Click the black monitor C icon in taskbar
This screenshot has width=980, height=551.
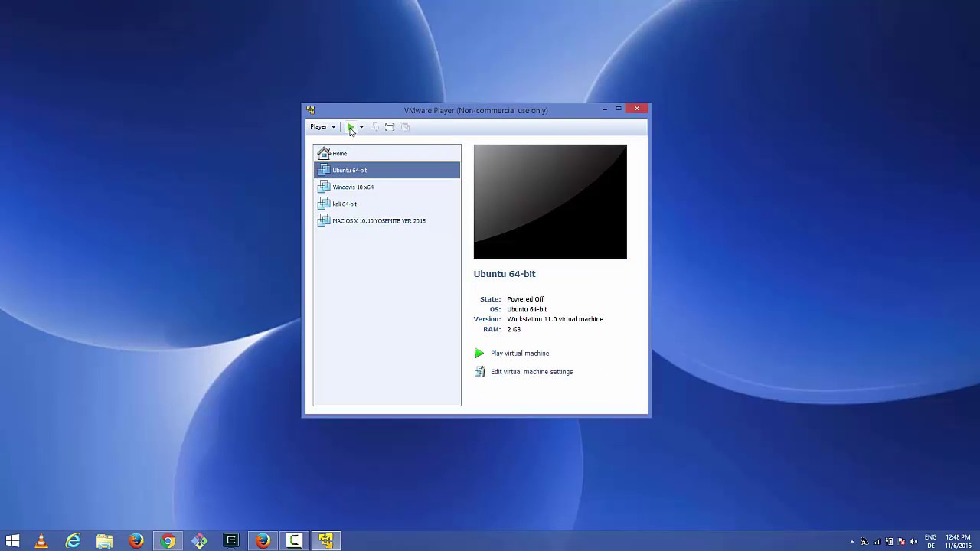(x=231, y=541)
